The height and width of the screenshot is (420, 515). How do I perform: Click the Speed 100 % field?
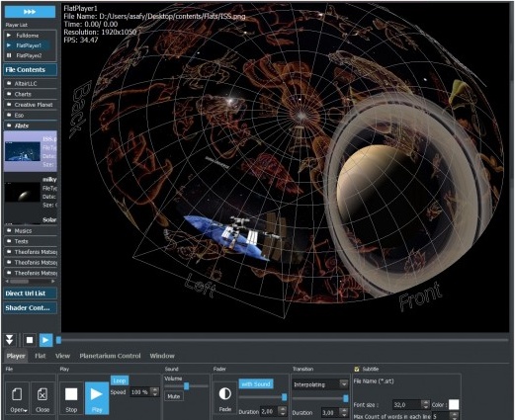pyautogui.click(x=140, y=392)
